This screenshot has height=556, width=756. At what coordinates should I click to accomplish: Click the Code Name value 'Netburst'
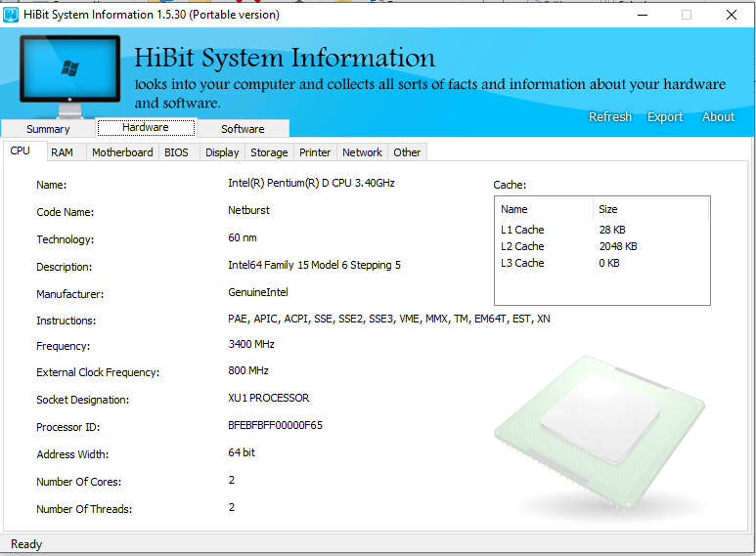point(248,210)
